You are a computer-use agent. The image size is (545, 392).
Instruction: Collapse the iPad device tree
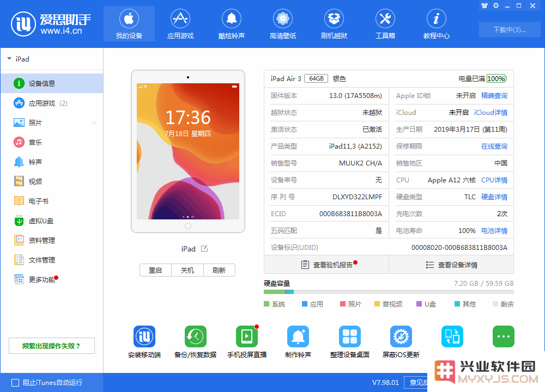tap(9, 59)
